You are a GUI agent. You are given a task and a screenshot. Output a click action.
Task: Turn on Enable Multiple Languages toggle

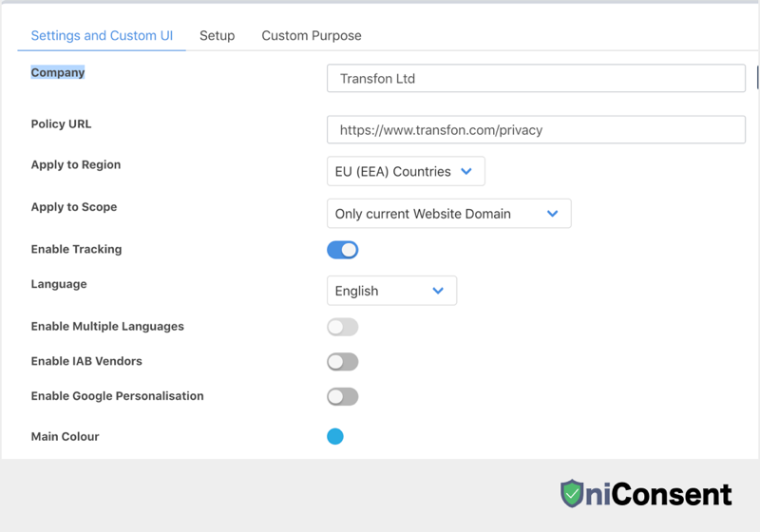click(343, 327)
